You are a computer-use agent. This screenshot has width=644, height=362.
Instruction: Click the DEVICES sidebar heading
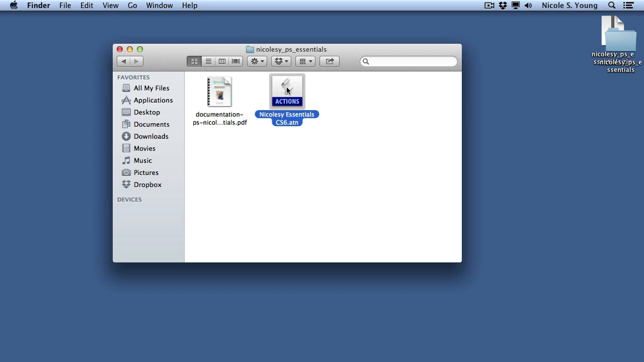click(129, 200)
